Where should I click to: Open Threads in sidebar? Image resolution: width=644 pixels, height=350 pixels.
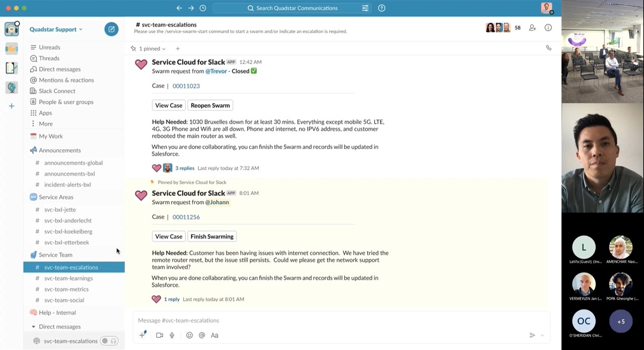coord(49,58)
